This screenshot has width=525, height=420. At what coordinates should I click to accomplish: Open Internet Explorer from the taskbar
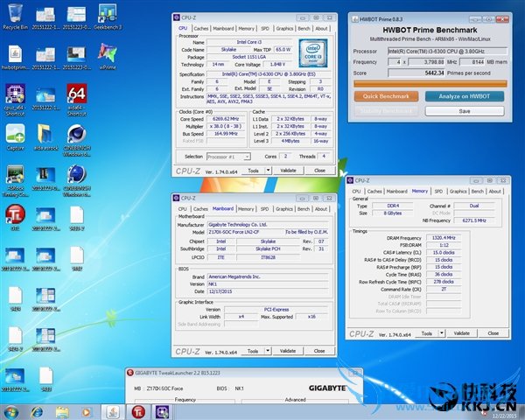(x=37, y=412)
